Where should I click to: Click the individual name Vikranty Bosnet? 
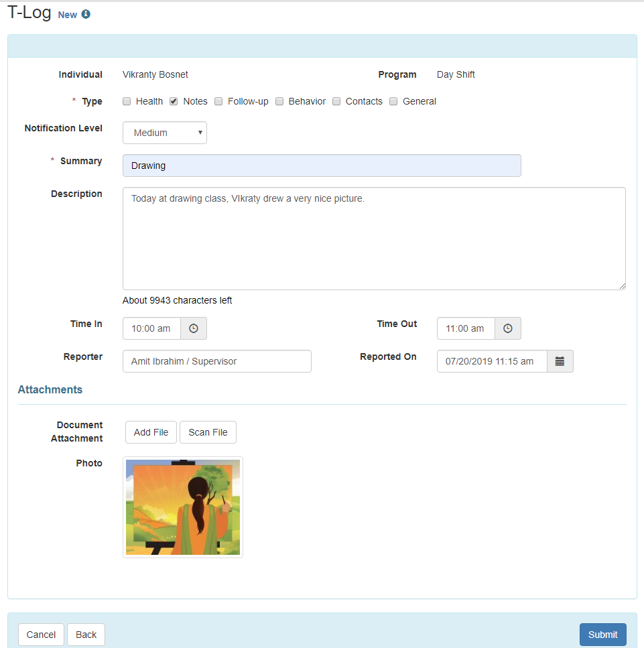point(155,75)
